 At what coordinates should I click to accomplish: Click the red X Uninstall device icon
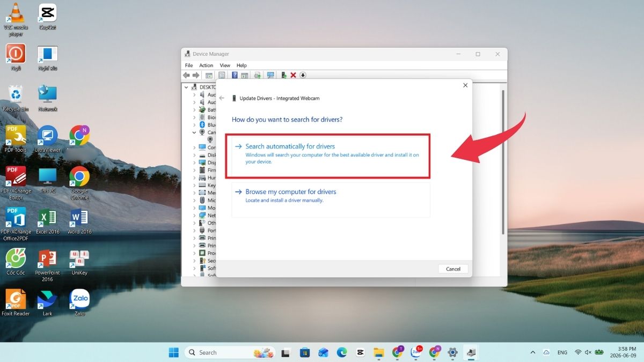[x=293, y=75]
